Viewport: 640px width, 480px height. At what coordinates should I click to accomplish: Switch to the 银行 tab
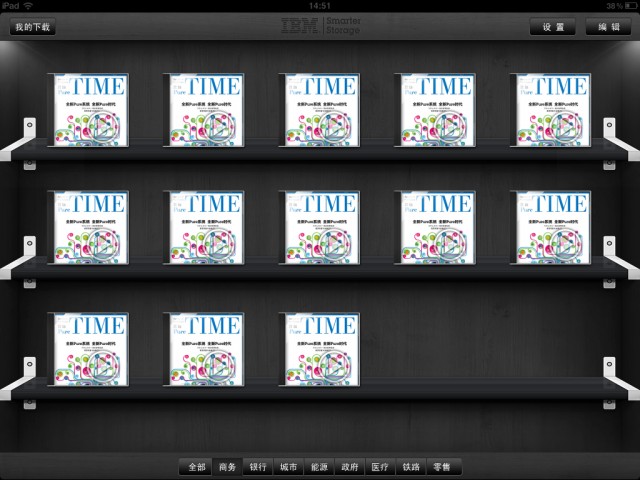click(x=258, y=467)
